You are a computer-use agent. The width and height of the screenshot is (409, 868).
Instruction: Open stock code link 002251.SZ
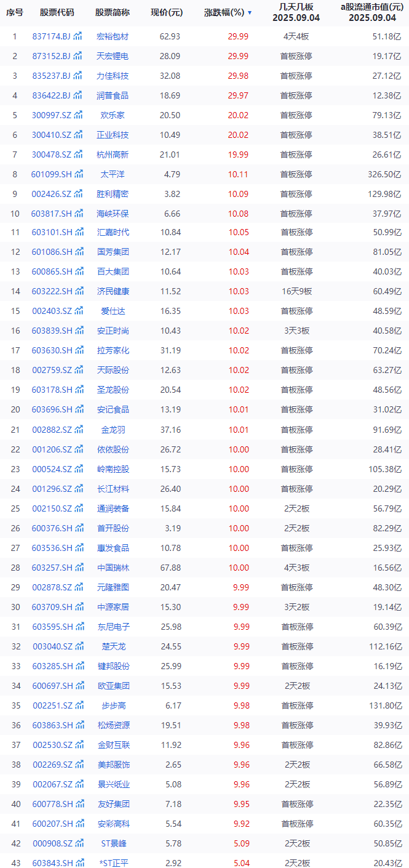[52, 705]
